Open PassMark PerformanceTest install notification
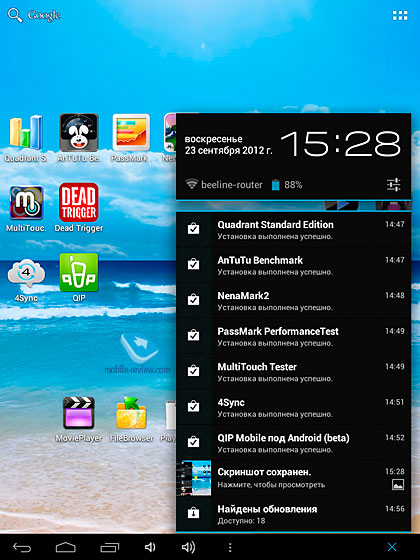420x560 pixels. coord(293,336)
